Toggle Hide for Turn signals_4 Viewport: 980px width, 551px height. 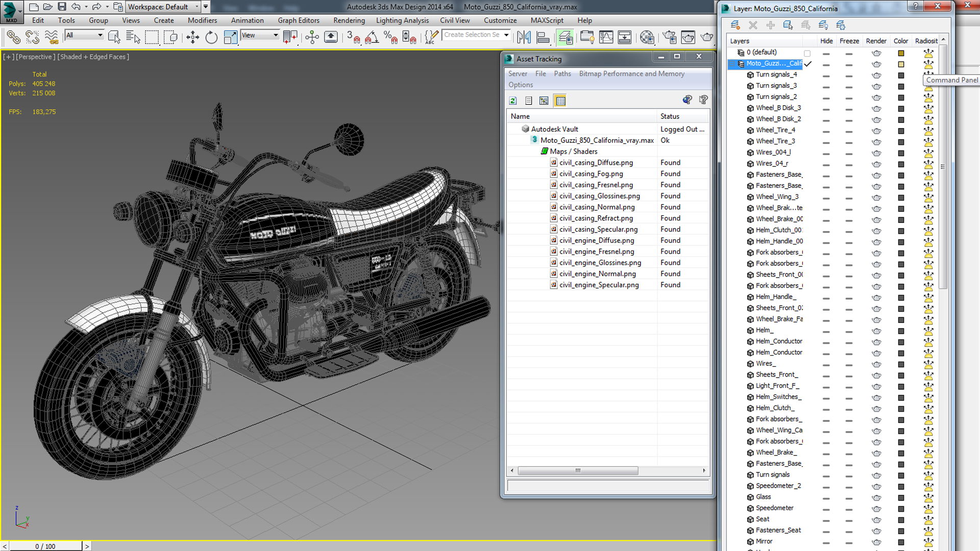[x=826, y=76]
